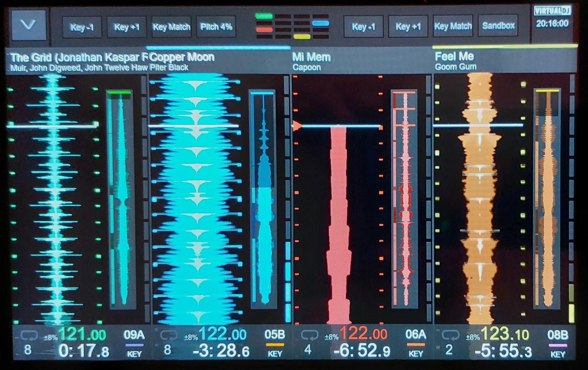588x370 pixels.
Task: Click artist name Capoon
Action: click(x=307, y=67)
